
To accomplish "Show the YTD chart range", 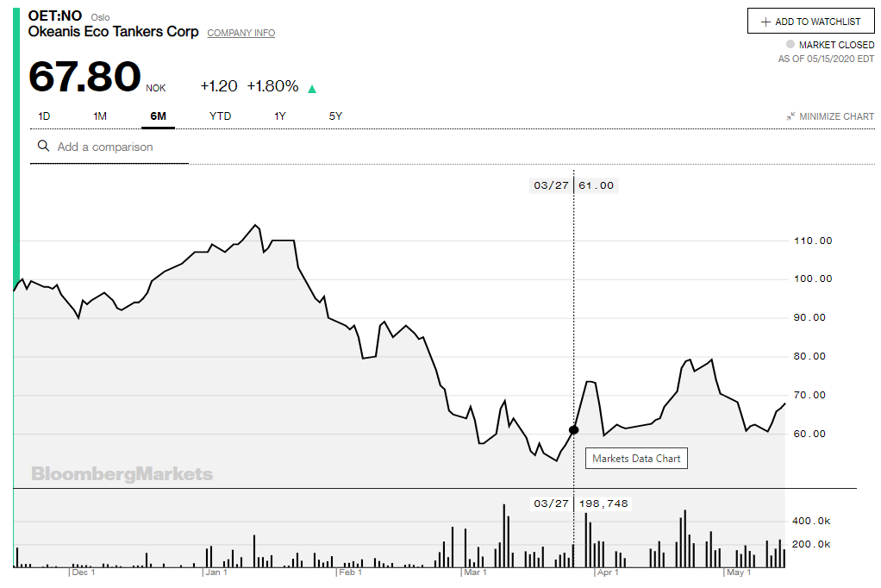I will tap(220, 116).
